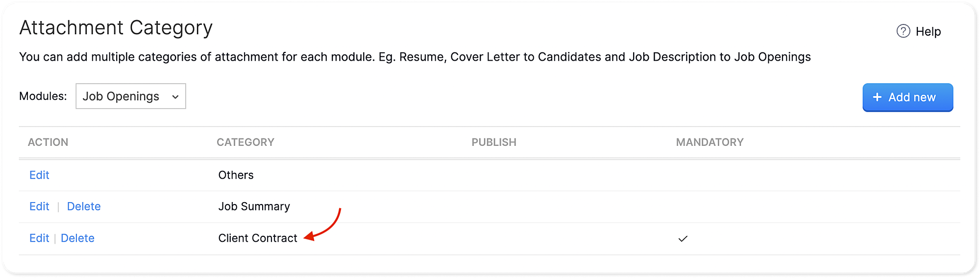This screenshot has height=278, width=980.
Task: Select the Others category name
Action: [x=236, y=175]
